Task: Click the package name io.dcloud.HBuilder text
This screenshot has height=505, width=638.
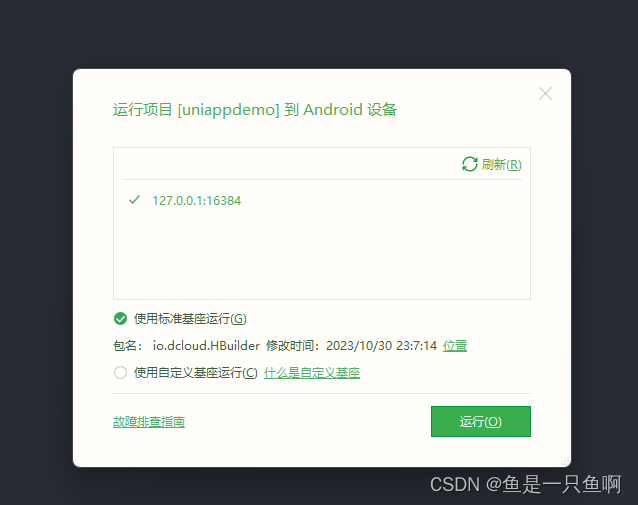Action: [x=206, y=345]
